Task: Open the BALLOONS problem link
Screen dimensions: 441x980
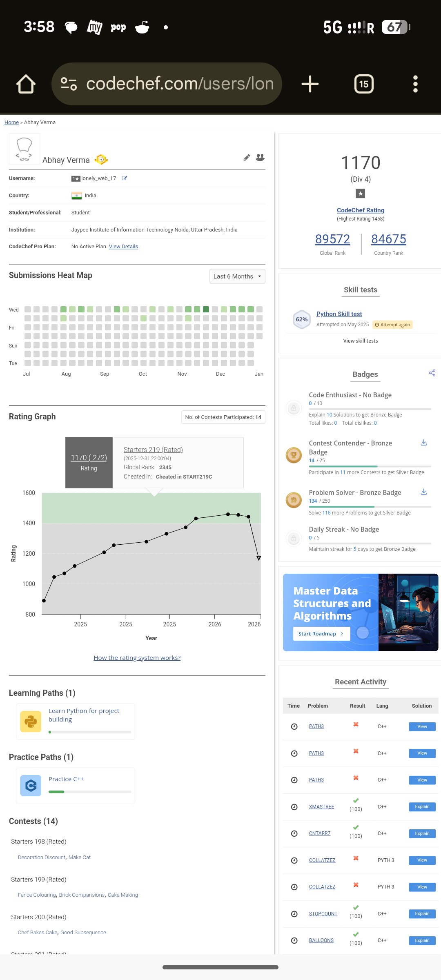Action: (321, 940)
